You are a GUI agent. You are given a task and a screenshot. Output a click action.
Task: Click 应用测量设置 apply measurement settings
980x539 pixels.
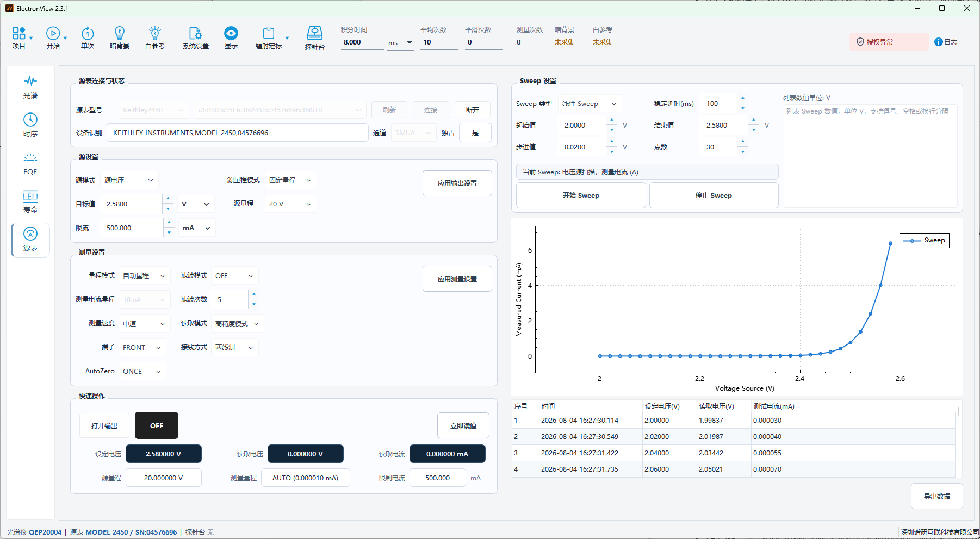[x=457, y=279]
